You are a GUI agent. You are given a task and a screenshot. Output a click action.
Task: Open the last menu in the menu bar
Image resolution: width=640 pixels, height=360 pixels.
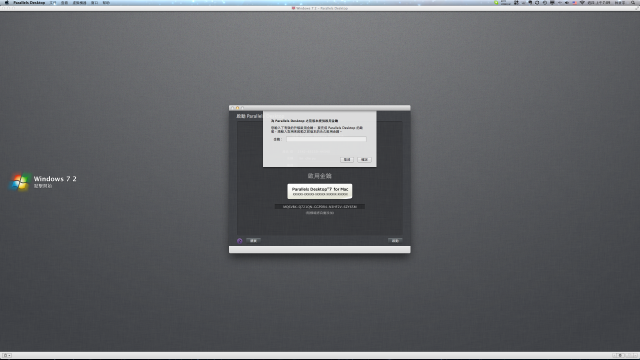point(106,2)
